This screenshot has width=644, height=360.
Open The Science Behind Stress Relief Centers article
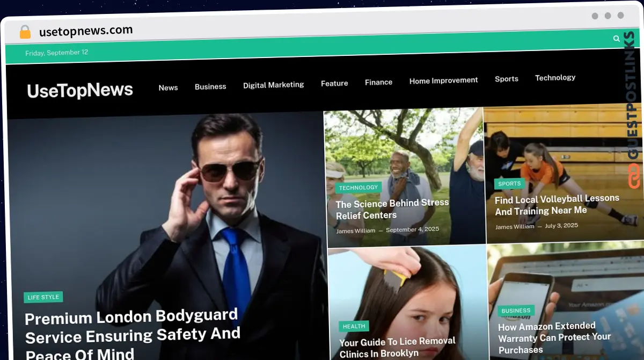[x=392, y=209]
